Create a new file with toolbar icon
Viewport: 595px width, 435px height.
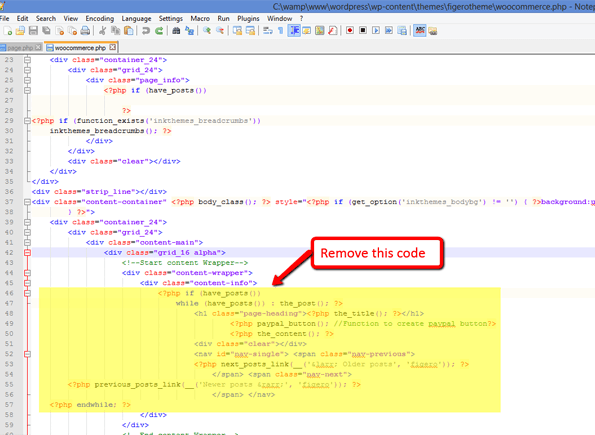(x=8, y=31)
